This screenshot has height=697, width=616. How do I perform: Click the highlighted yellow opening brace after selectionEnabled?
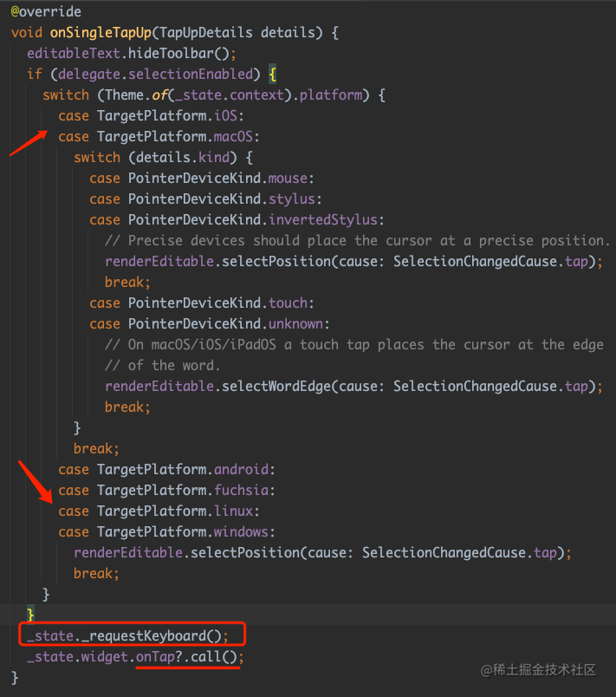[x=273, y=75]
